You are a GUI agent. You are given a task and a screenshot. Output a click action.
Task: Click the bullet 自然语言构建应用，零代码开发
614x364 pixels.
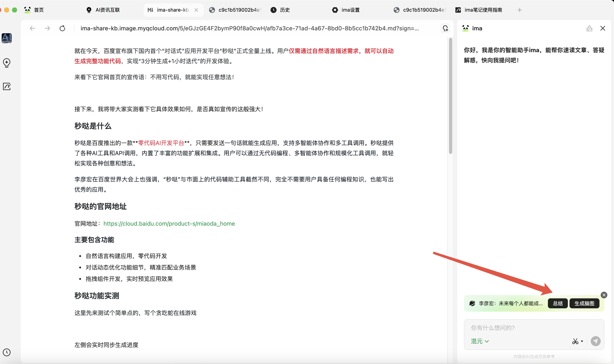pos(126,256)
